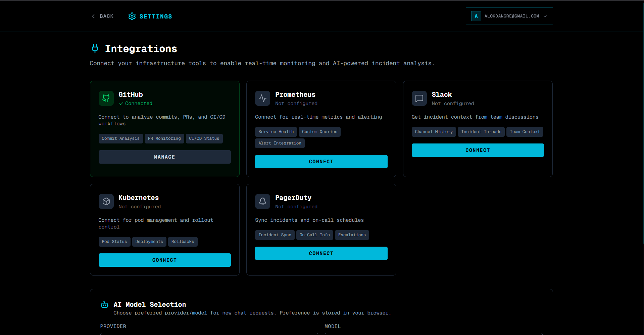Screen dimensions: 644x335
Task: Select the Alert Integration tag
Action: click(280, 143)
